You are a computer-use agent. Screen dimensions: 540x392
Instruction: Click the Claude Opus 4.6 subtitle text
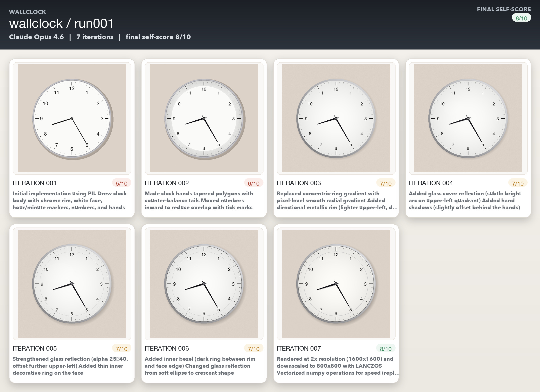[36, 37]
